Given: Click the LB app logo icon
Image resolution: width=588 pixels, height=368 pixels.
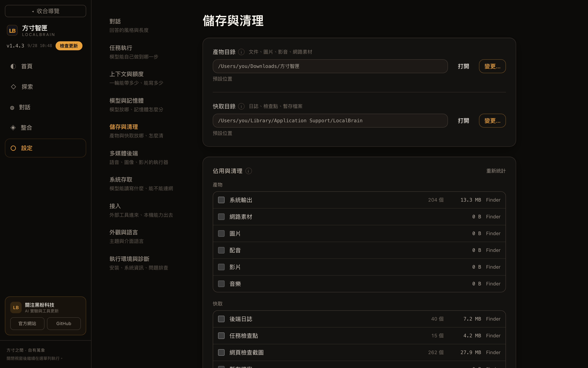Looking at the screenshot, I should click(12, 30).
